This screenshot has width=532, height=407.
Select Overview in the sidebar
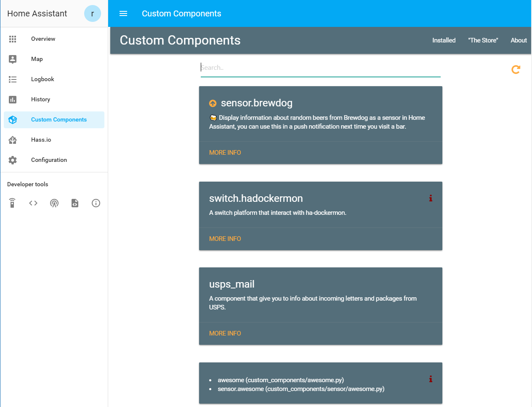click(54, 39)
